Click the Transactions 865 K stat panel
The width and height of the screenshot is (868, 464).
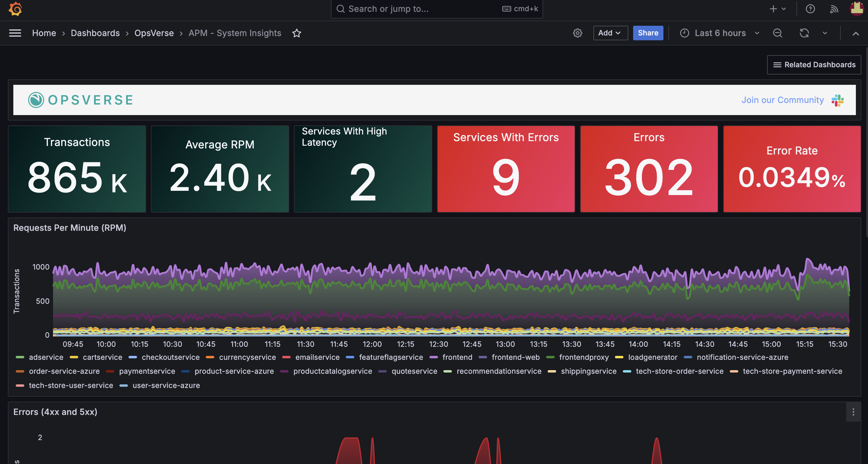tap(77, 169)
